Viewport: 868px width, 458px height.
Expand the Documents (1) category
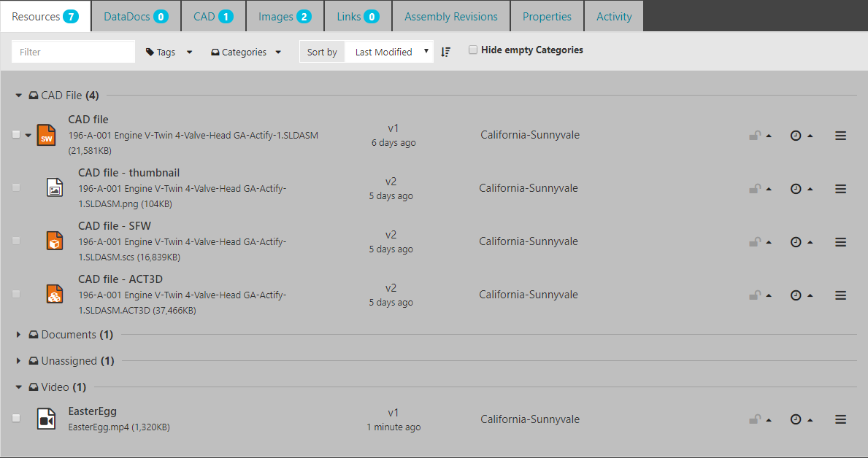click(18, 335)
